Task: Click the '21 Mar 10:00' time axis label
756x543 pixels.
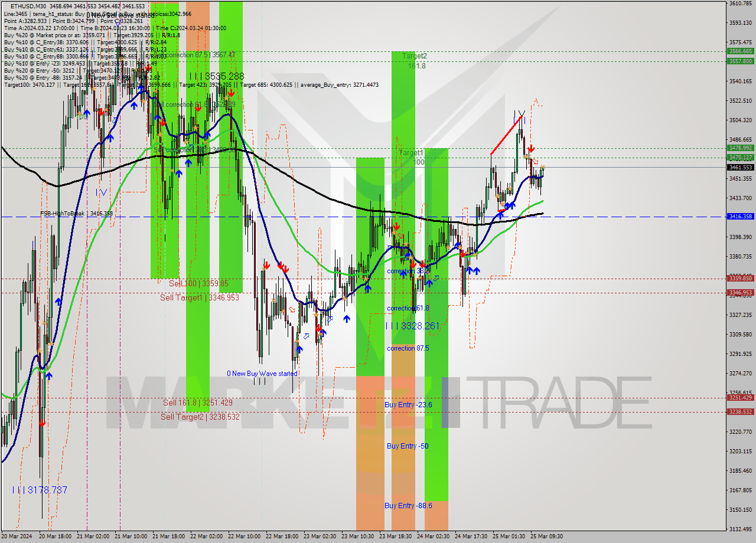Action: tap(131, 537)
